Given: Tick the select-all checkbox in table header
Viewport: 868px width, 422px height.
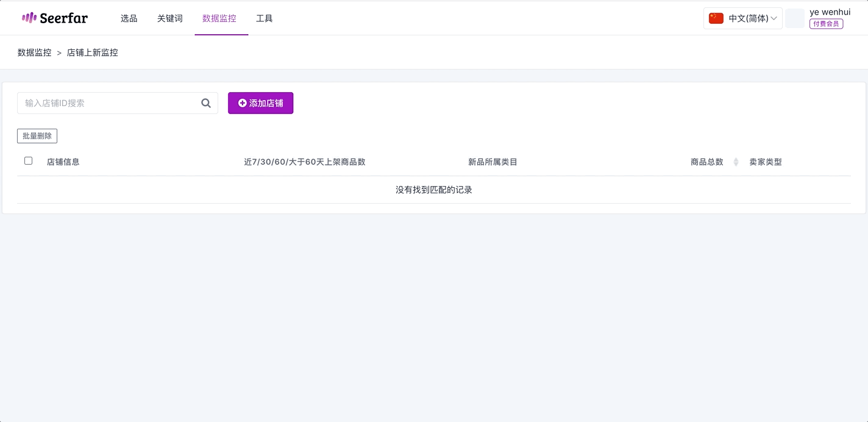Looking at the screenshot, I should pyautogui.click(x=28, y=161).
